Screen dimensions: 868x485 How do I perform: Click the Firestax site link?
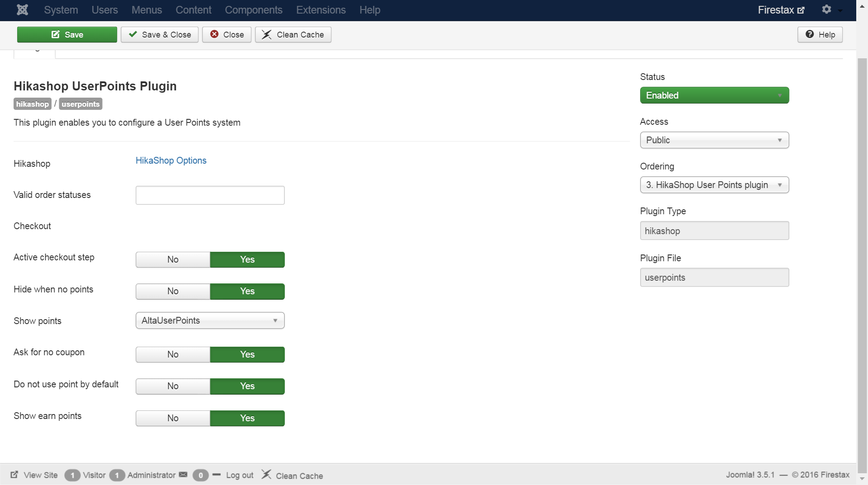pos(781,10)
